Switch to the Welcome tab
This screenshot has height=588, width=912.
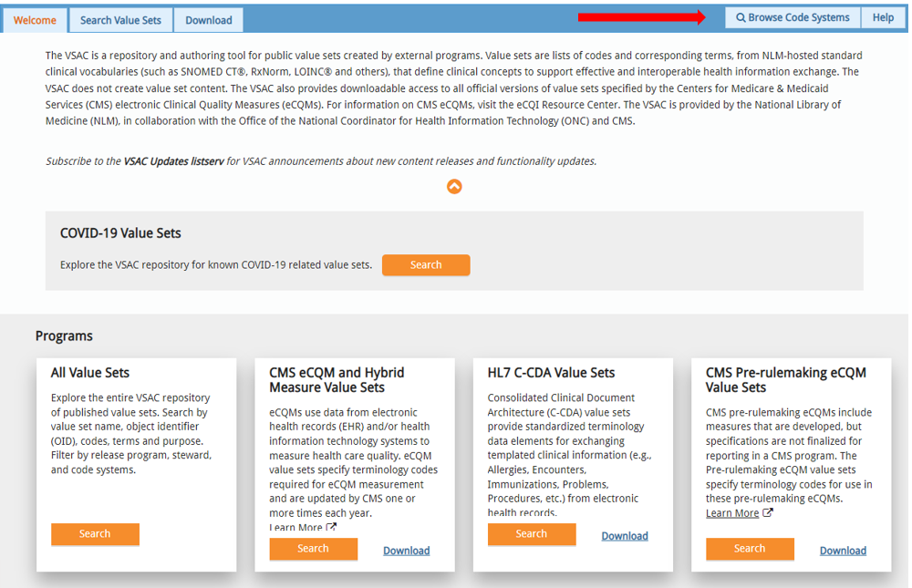click(x=35, y=20)
